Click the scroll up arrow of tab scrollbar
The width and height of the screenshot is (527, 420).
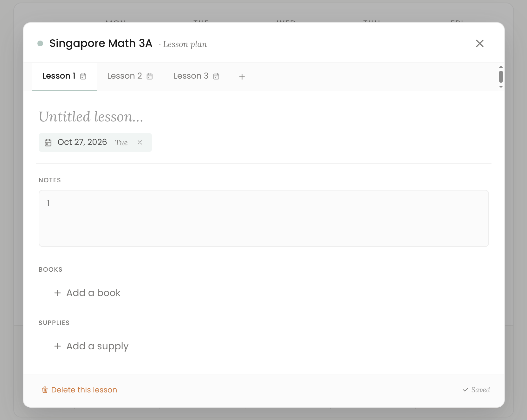[501, 67]
